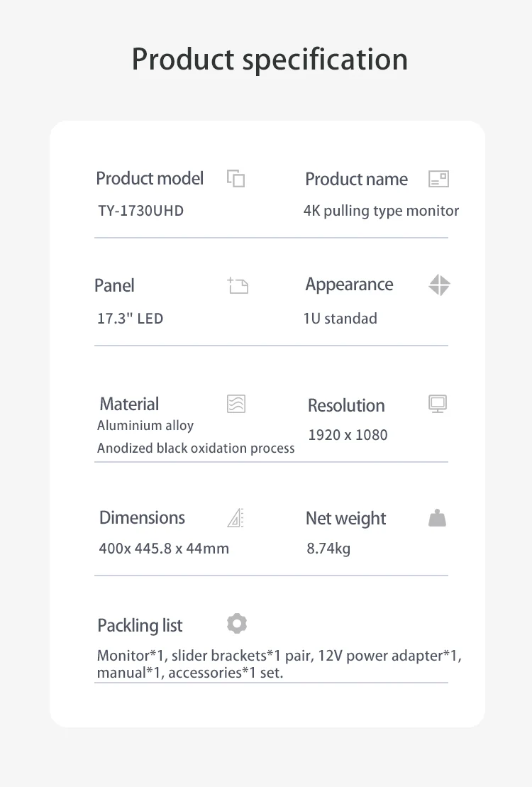Click the panel icon beside Panel heading
This screenshot has height=787, width=532.
pyautogui.click(x=238, y=285)
